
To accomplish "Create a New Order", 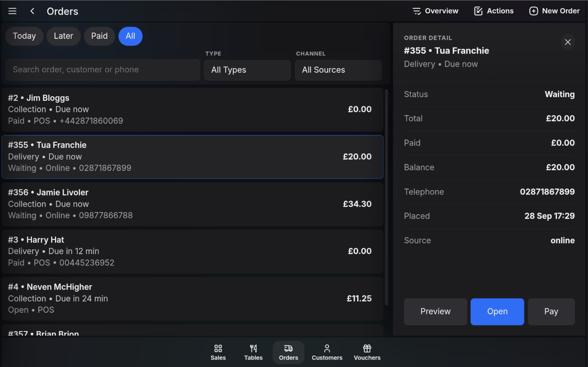I will pyautogui.click(x=554, y=11).
